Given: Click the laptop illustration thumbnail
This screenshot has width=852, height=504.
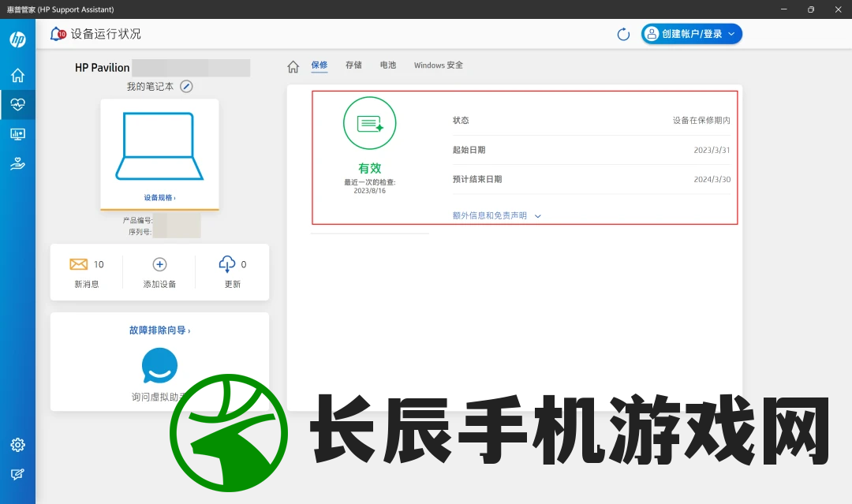Looking at the screenshot, I should tap(159, 146).
